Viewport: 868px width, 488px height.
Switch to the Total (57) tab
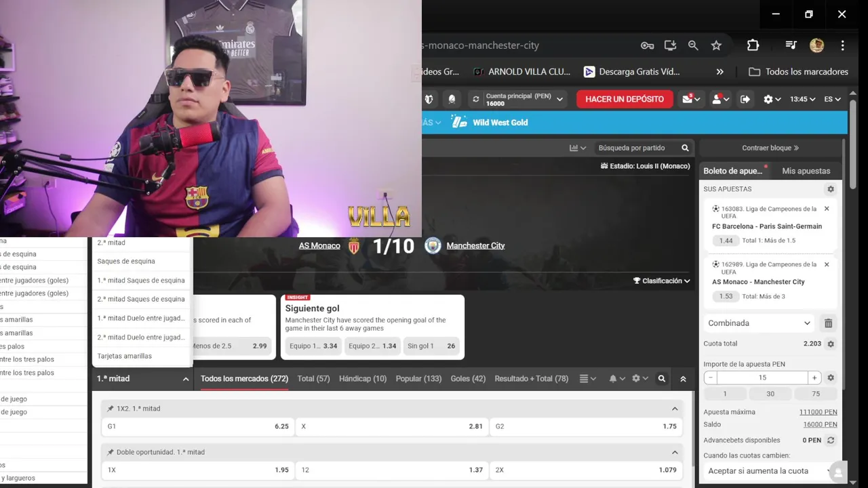tap(313, 379)
